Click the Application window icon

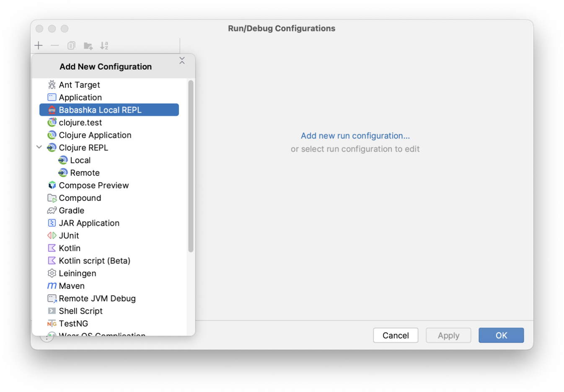52,97
